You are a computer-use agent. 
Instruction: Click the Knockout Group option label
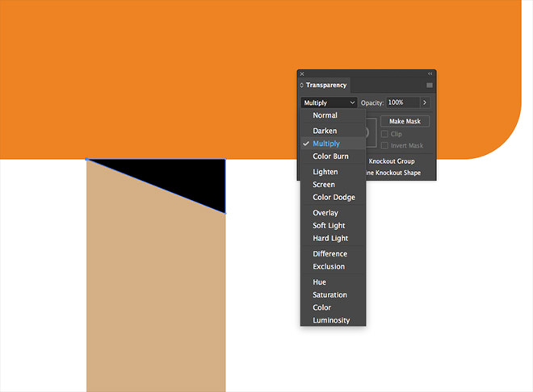click(x=392, y=161)
